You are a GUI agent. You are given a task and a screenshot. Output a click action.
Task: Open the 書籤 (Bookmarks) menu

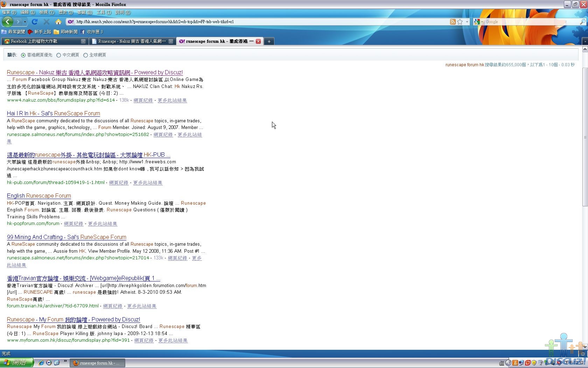[x=84, y=12]
